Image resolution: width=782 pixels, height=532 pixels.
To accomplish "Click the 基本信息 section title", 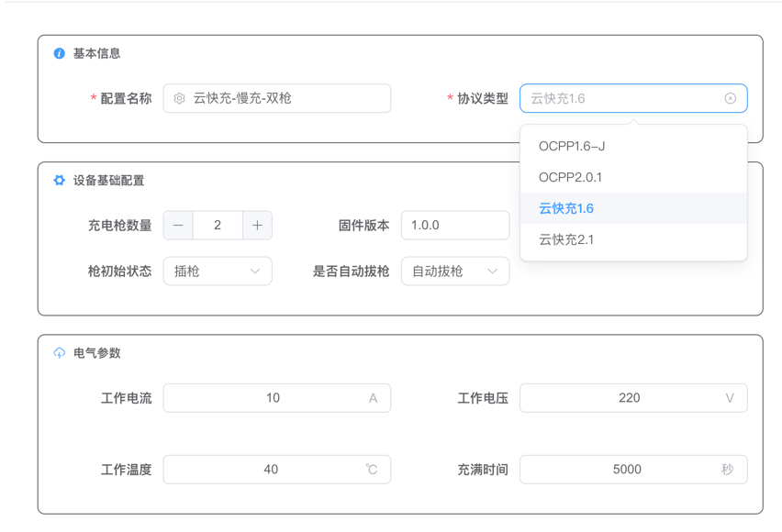I will coord(96,53).
